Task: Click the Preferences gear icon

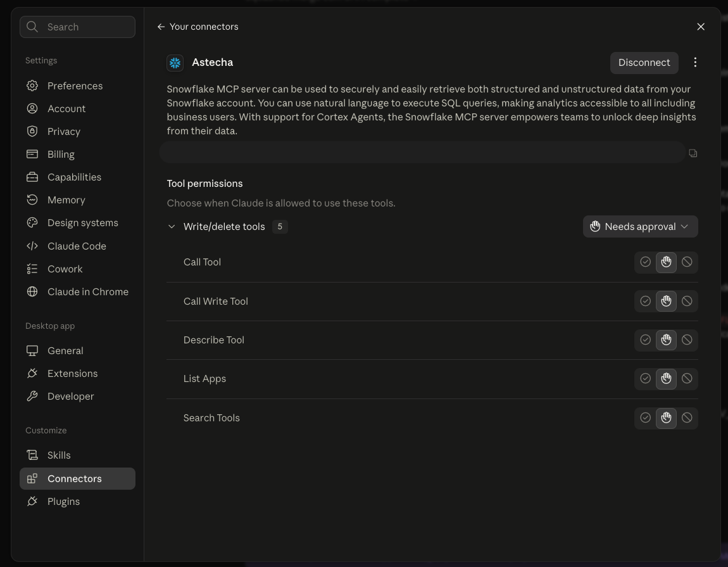Action: click(32, 86)
